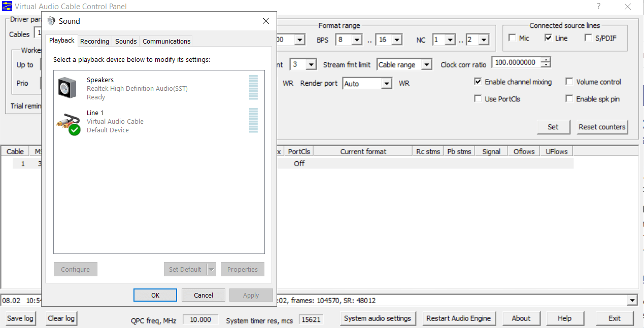Click the level meter beside Line 1

tap(253, 121)
